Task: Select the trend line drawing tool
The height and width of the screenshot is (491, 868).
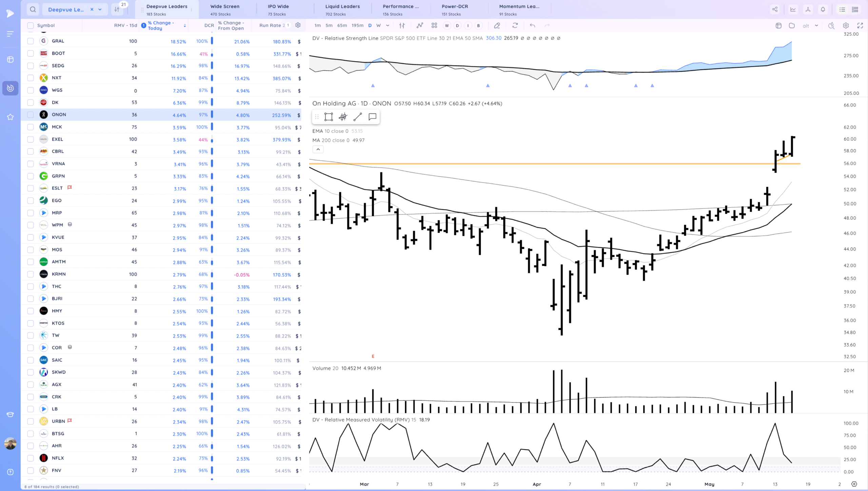Action: [357, 117]
